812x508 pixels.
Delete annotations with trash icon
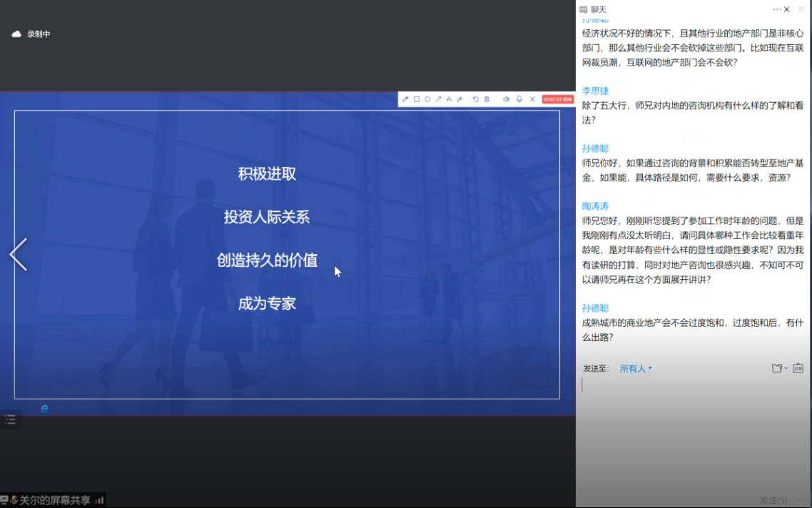(487, 99)
